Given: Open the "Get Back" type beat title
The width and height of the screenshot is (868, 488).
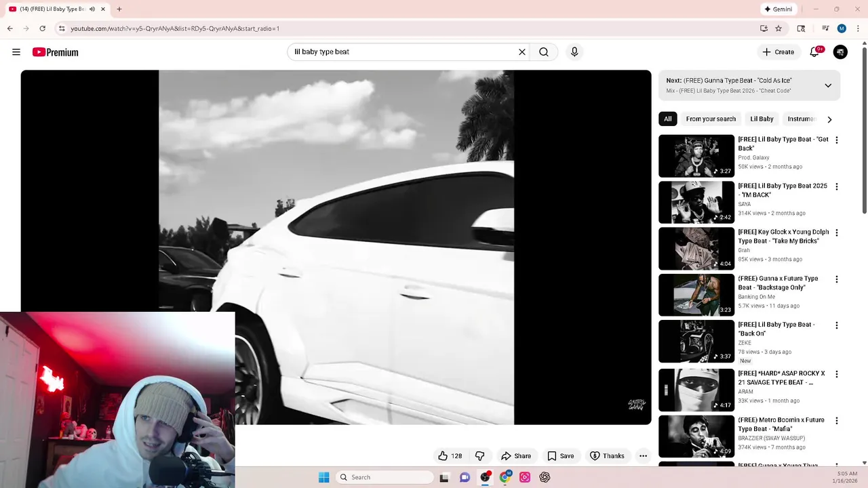Looking at the screenshot, I should [x=783, y=144].
